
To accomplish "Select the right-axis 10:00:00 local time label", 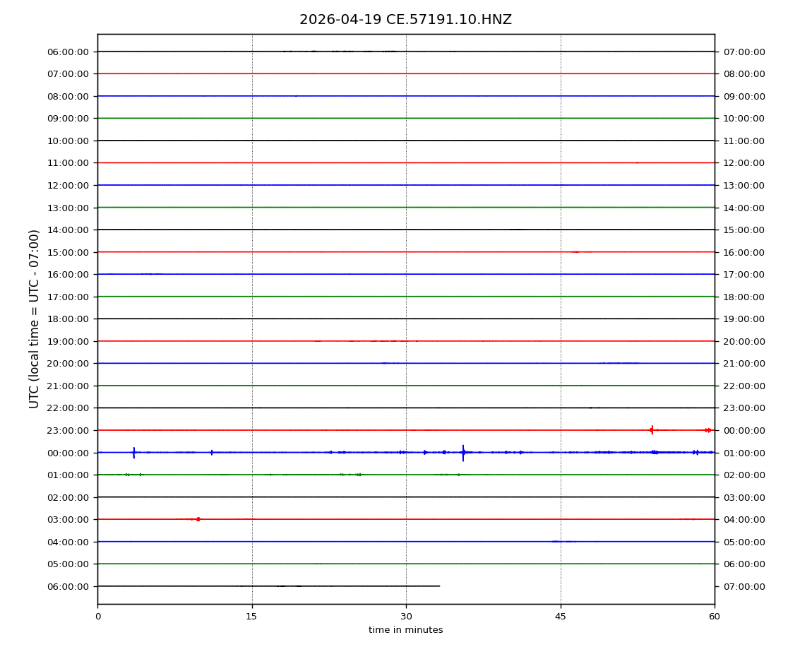I will click(x=744, y=119).
